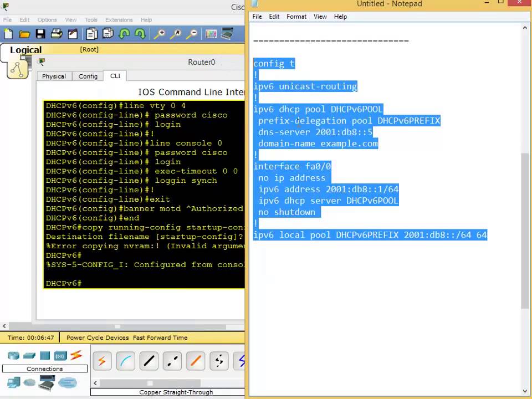
Task: Open Packet Tracer Options menu
Action: coord(47,20)
